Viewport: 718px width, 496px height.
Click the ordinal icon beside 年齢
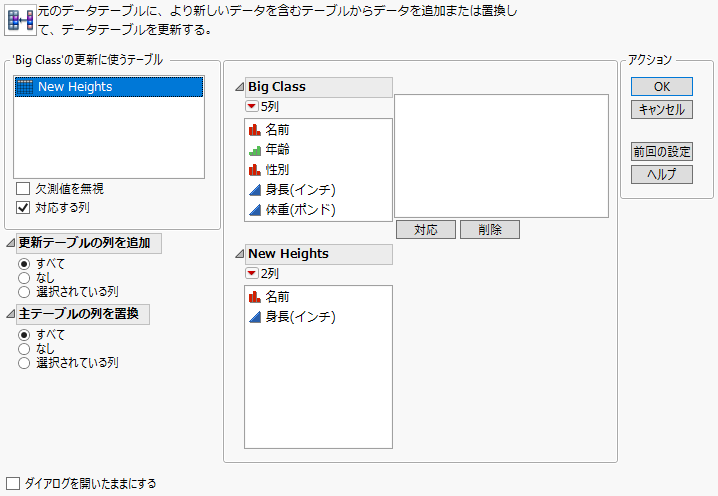pyautogui.click(x=255, y=150)
